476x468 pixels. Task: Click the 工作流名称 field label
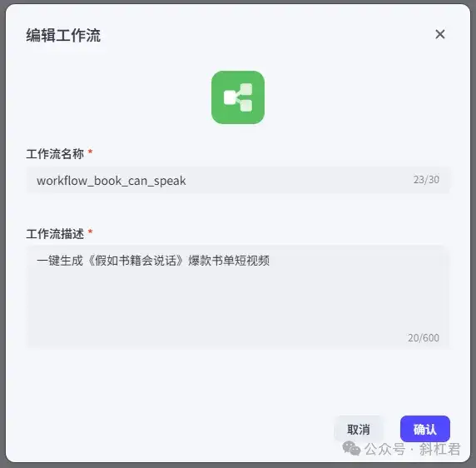click(55, 154)
